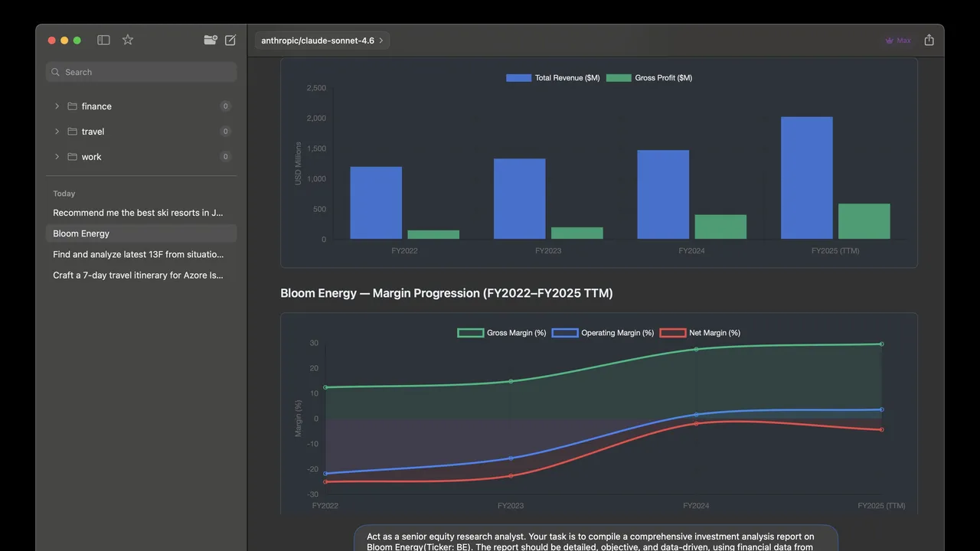Click the FY2022 blue revenue bar
Screen dimensions: 980x551
click(x=376, y=203)
